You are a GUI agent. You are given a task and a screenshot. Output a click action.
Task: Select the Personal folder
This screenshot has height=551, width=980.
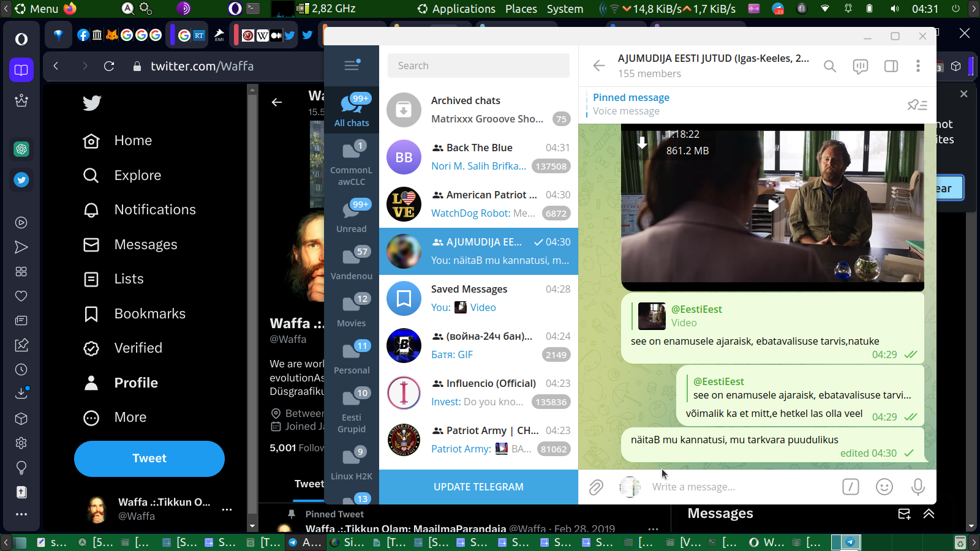pyautogui.click(x=352, y=358)
